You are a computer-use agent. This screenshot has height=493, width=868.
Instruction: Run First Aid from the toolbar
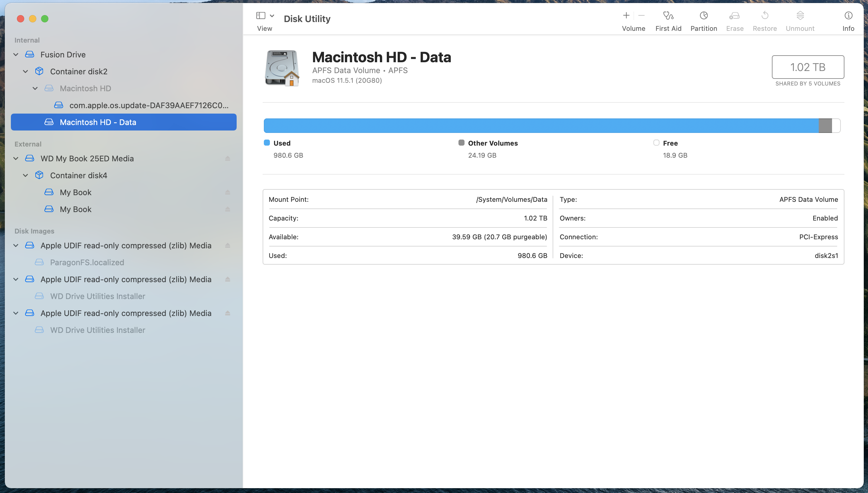[668, 16]
